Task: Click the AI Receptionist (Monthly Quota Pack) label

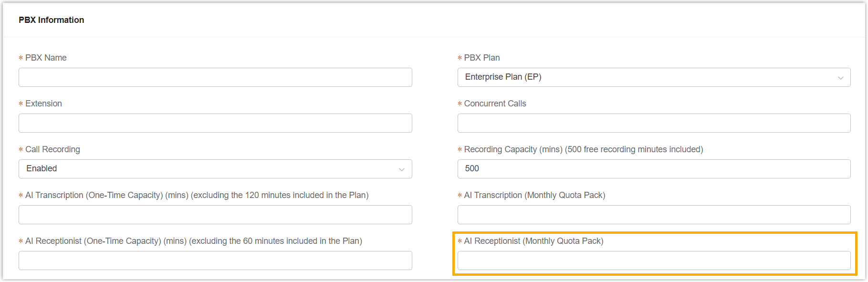Action: click(x=533, y=241)
